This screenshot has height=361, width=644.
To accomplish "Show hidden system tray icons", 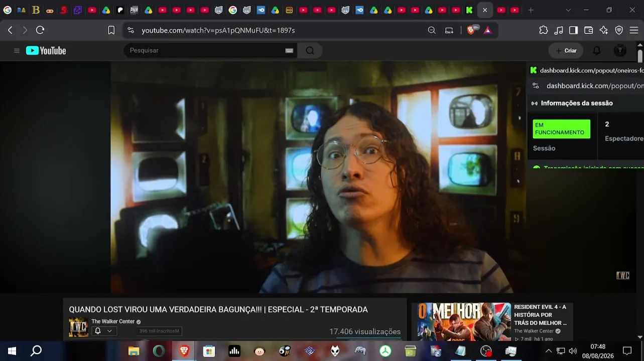I will [549, 351].
